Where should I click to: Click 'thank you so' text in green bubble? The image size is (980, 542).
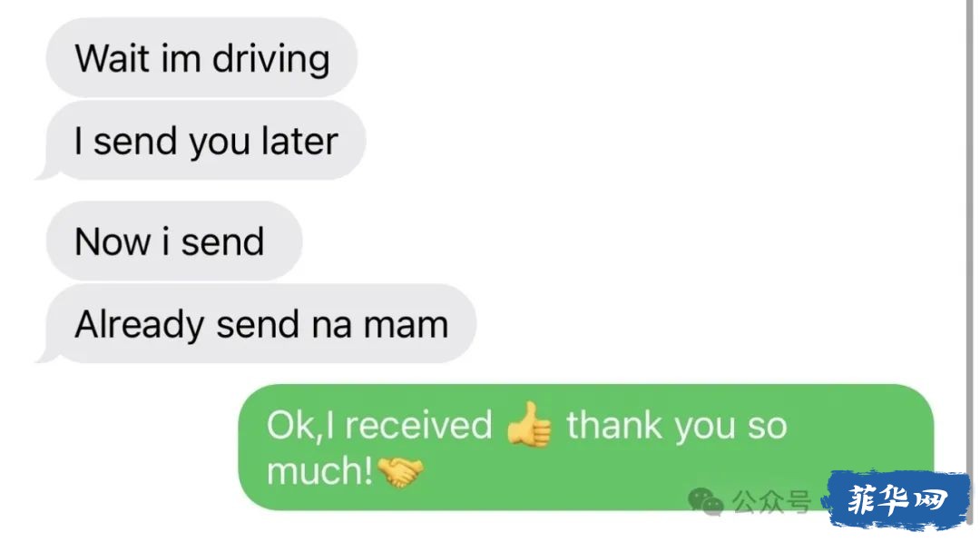click(677, 426)
